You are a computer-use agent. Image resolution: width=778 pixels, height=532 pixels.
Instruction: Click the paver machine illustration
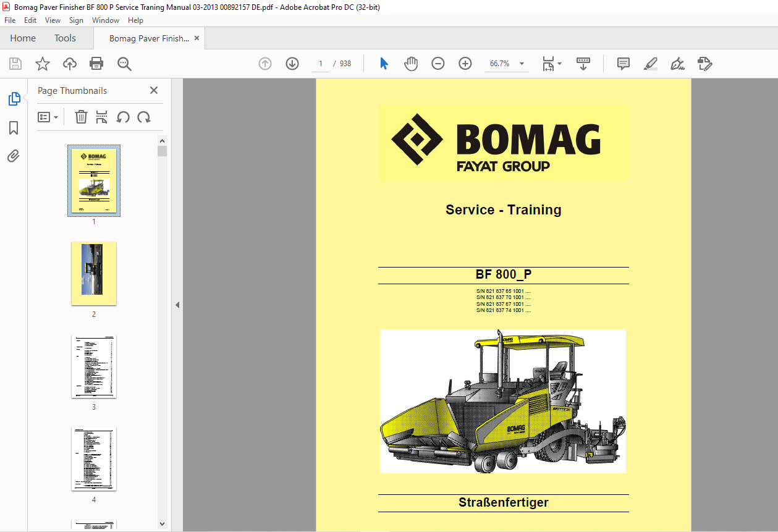503,401
